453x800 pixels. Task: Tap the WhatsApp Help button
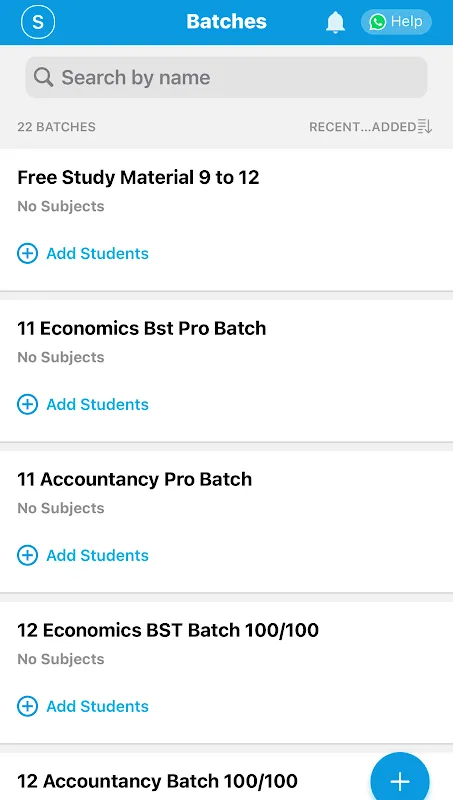396,22
